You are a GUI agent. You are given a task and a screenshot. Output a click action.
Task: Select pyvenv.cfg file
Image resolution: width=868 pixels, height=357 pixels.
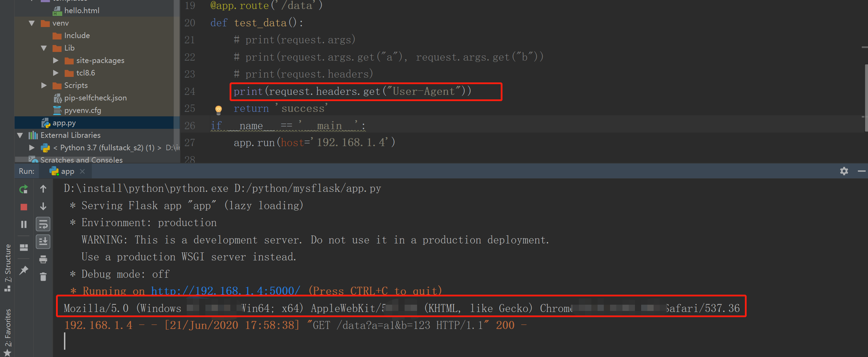click(83, 110)
